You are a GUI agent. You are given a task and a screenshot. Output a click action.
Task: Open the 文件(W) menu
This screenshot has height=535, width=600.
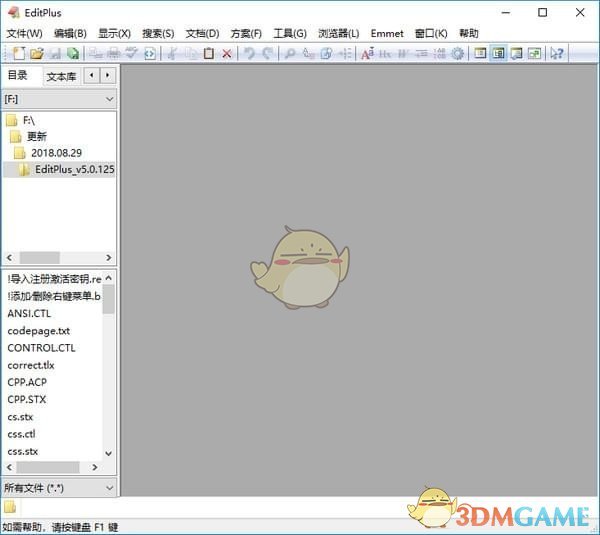pos(24,34)
